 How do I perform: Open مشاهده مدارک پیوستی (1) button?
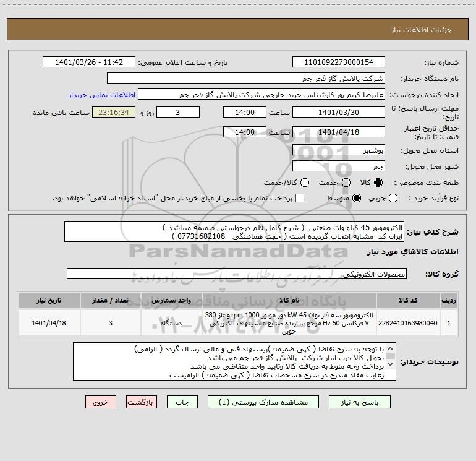pos(263,402)
